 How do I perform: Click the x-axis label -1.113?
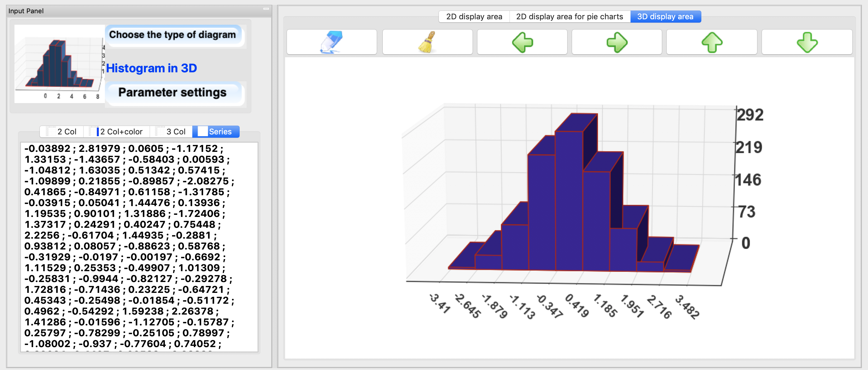[x=522, y=307]
